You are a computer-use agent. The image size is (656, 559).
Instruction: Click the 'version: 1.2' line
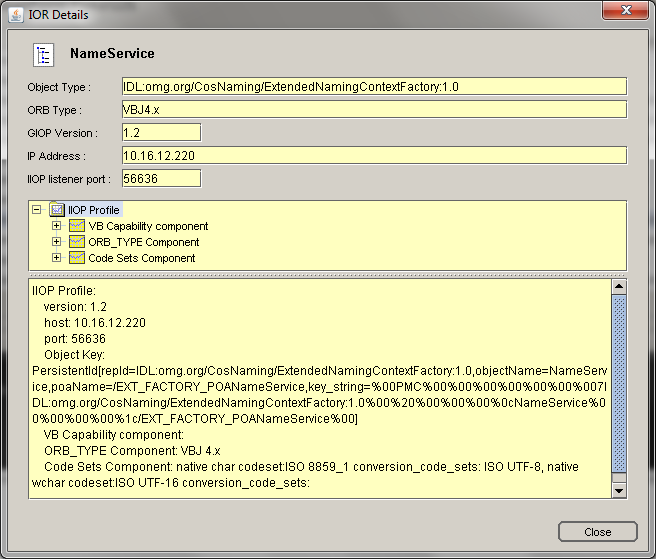[x=75, y=307]
